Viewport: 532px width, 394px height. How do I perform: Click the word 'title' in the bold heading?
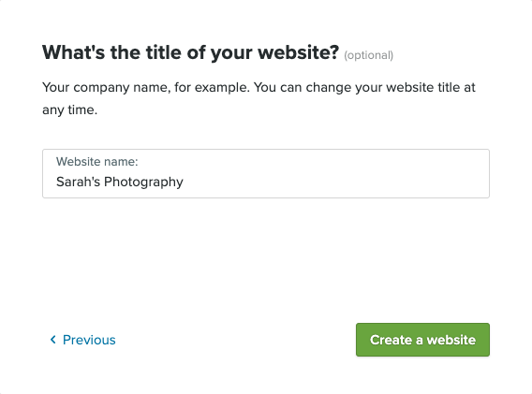(x=159, y=52)
